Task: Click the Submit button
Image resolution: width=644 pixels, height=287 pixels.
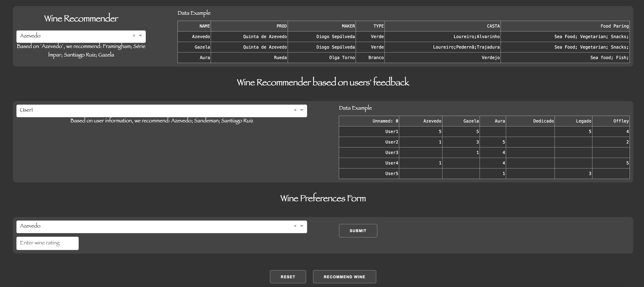Action: [x=358, y=231]
